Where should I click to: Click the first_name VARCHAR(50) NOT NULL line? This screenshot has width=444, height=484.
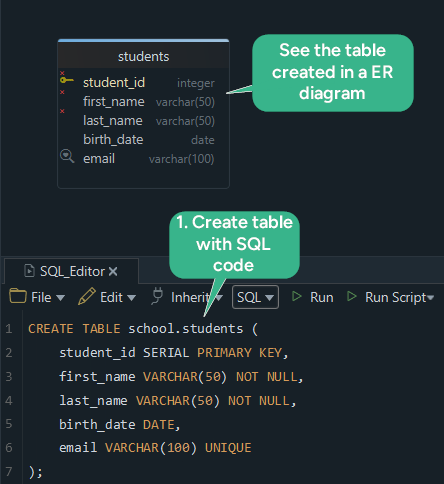point(181,377)
